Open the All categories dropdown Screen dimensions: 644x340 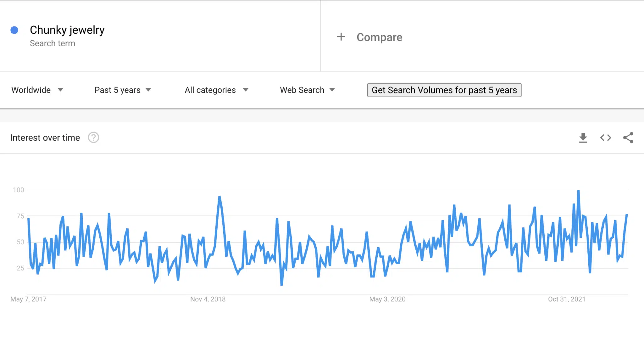coord(217,90)
